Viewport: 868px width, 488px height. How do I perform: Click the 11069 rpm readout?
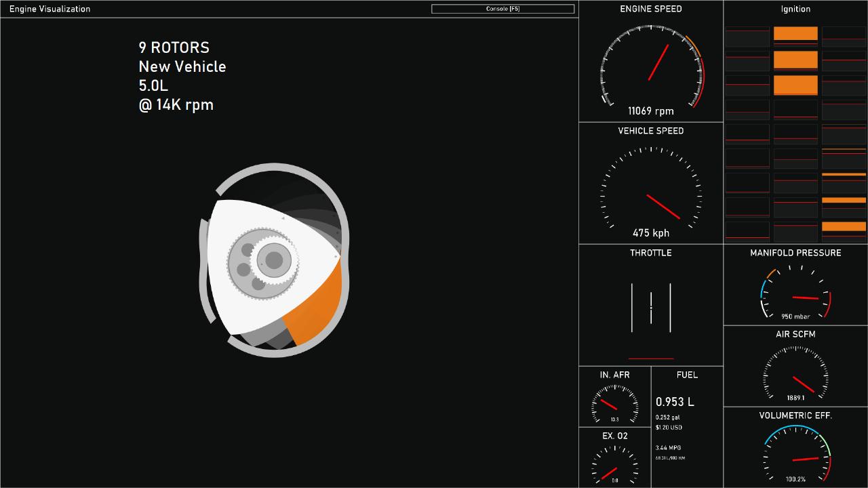click(651, 111)
